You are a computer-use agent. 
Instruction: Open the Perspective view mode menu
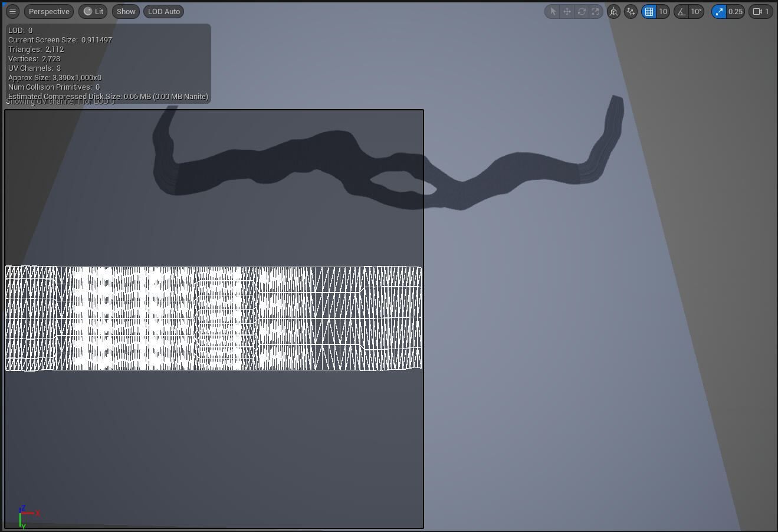point(49,12)
